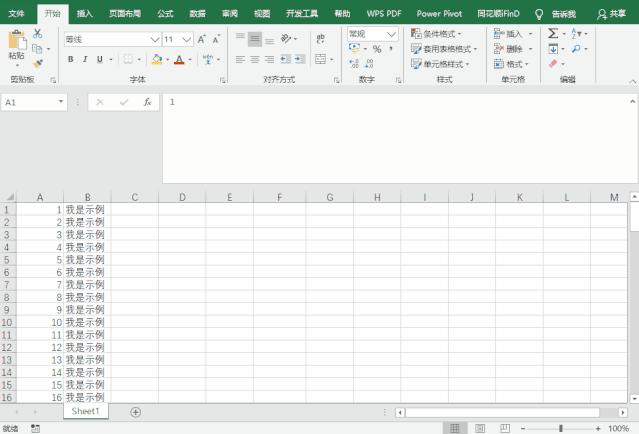Click the AutoSum sigma icon
This screenshot has height=434, width=639.
point(553,33)
